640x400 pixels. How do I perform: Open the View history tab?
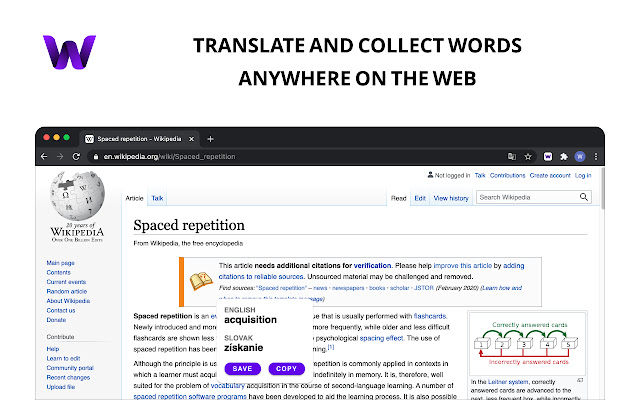451,198
